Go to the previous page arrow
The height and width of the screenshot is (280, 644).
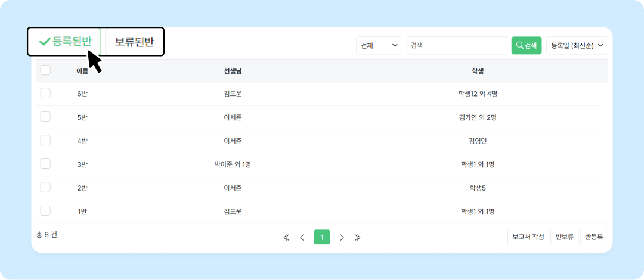[302, 237]
